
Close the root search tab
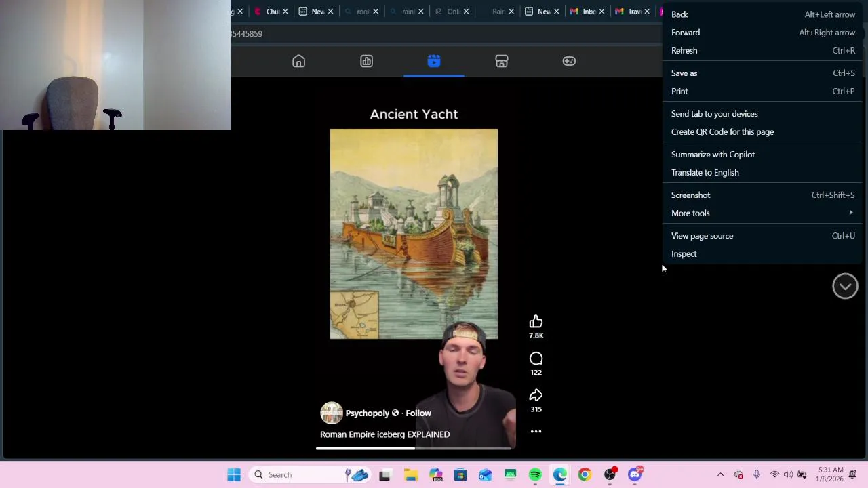coord(376,12)
